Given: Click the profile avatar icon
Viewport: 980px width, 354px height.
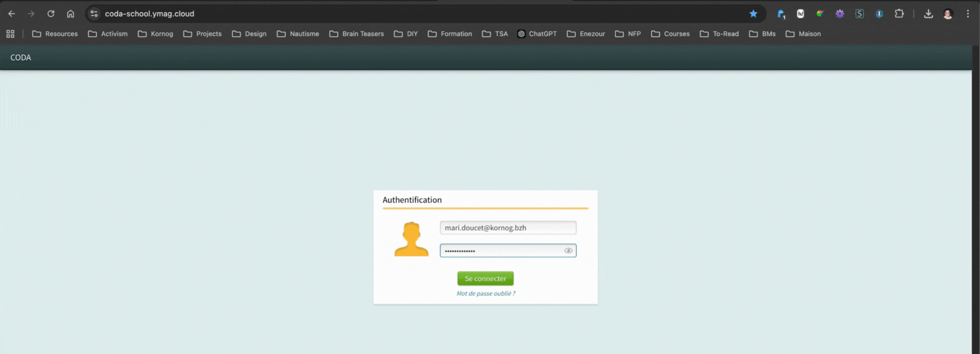Looking at the screenshot, I should click(x=948, y=14).
